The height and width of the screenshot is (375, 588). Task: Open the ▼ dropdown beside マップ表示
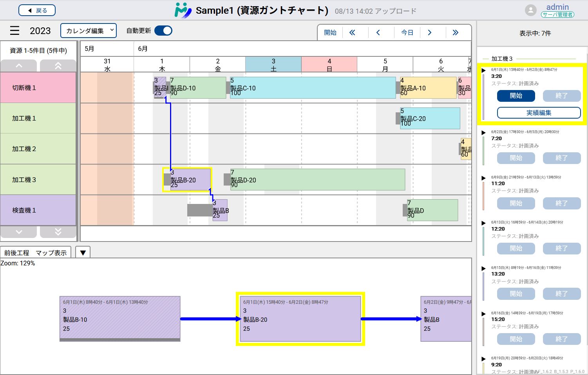click(82, 252)
